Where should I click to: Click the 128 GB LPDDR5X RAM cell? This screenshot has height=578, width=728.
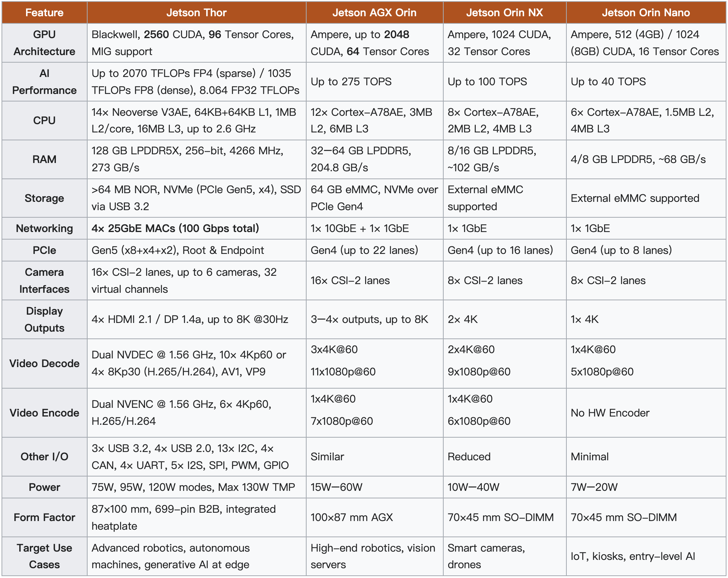coord(187,159)
